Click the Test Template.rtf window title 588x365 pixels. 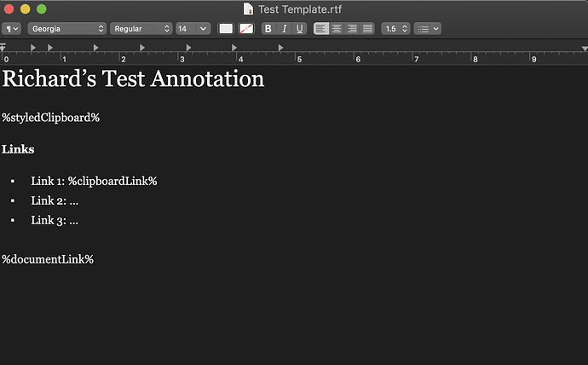coord(300,9)
